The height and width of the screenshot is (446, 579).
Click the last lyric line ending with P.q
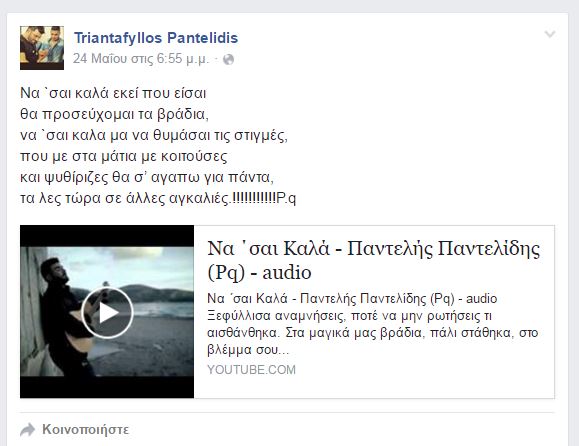pyautogui.click(x=158, y=198)
